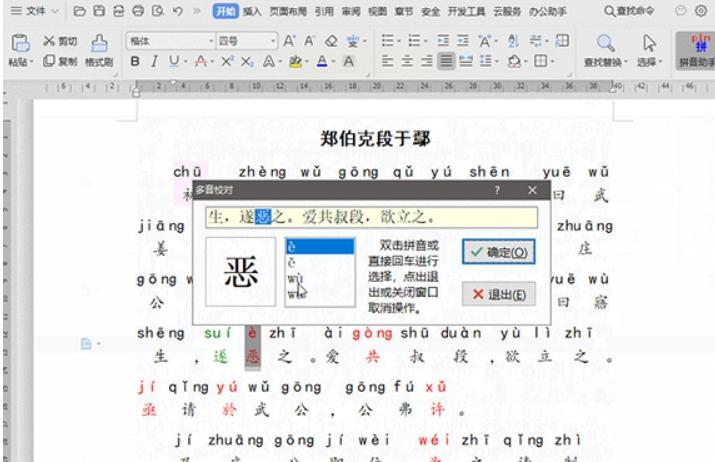Switch to the 插入 (Insert) tab
Image resolution: width=715 pixels, height=462 pixels.
252,11
